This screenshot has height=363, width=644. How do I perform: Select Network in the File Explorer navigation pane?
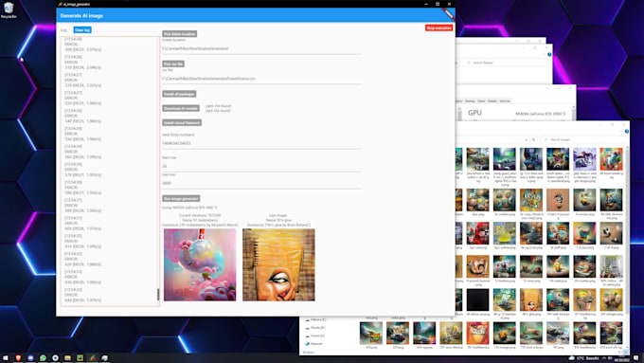coord(315,344)
